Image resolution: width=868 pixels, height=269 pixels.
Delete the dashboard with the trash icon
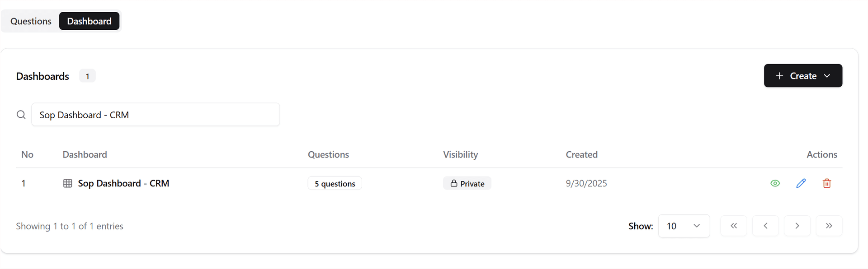point(827,183)
